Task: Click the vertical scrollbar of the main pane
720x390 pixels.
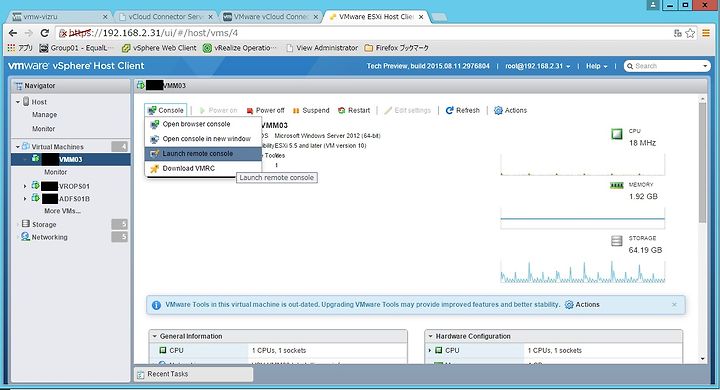Action: [x=703, y=163]
